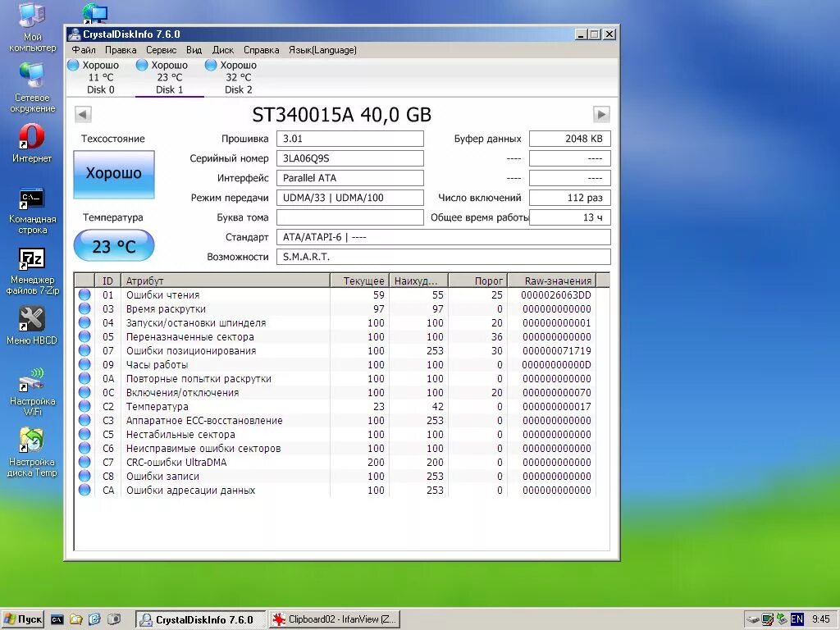This screenshot has width=840, height=630.
Task: Click the S.M.A.R.T. features field
Action: 444,257
